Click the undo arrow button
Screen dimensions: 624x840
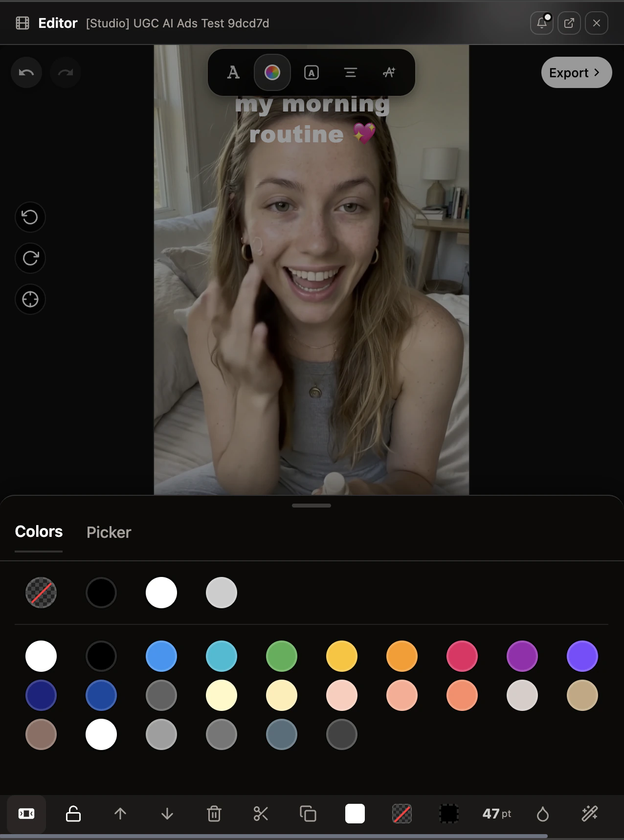click(26, 72)
